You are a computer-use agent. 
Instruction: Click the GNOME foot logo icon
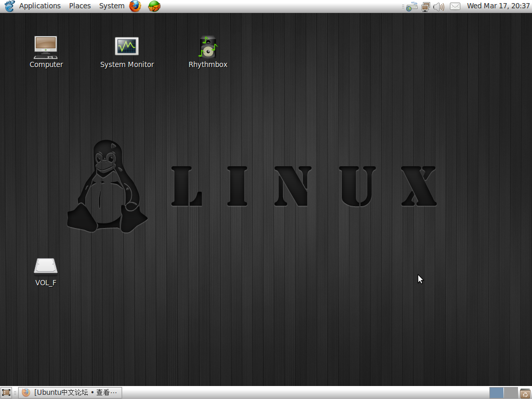coord(9,6)
